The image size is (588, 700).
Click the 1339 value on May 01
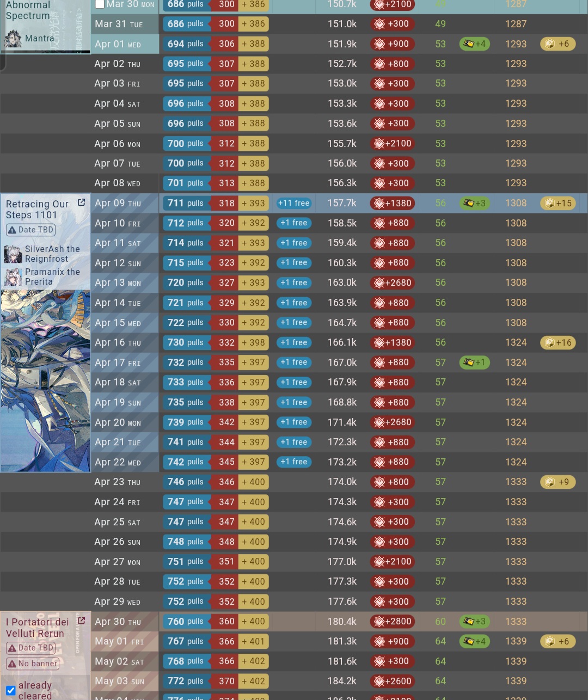(516, 641)
